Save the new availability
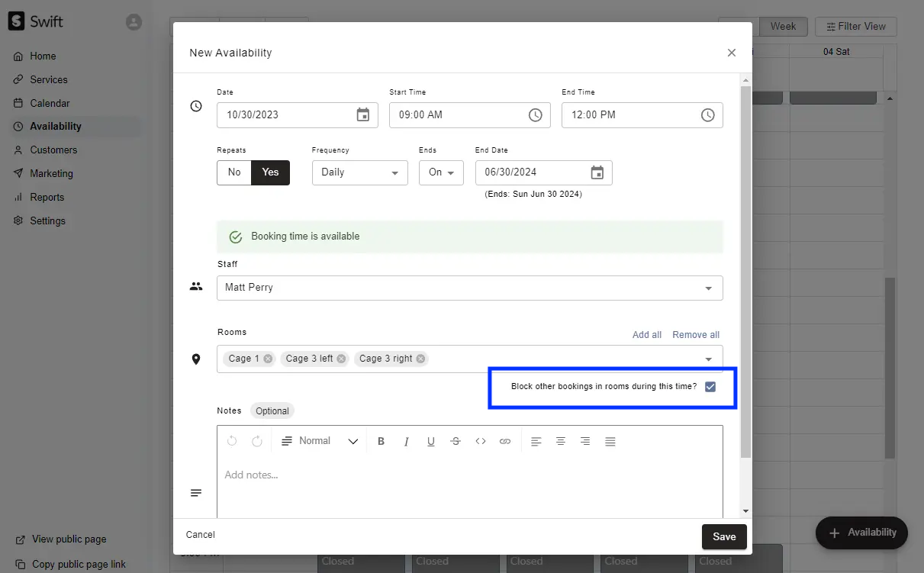Screen dimensions: 924x573 pyautogui.click(x=723, y=536)
